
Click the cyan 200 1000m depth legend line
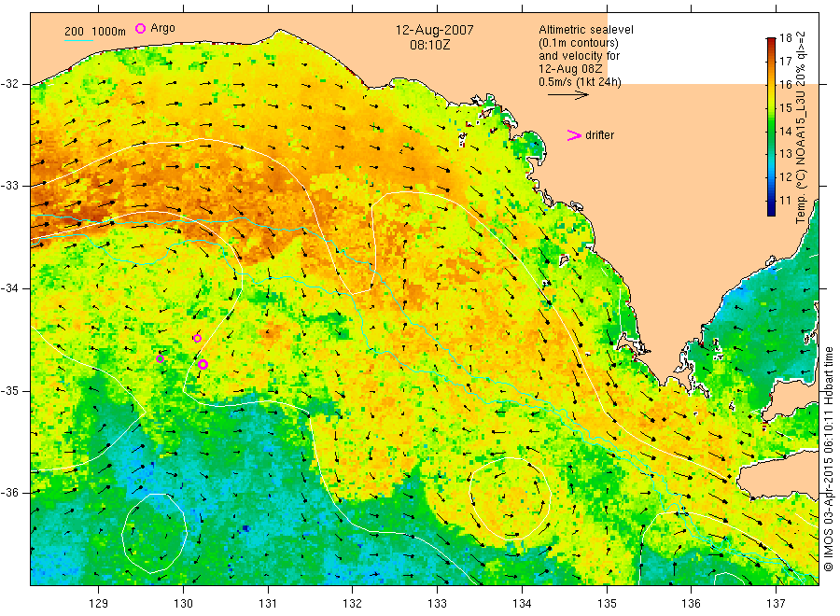78,40
